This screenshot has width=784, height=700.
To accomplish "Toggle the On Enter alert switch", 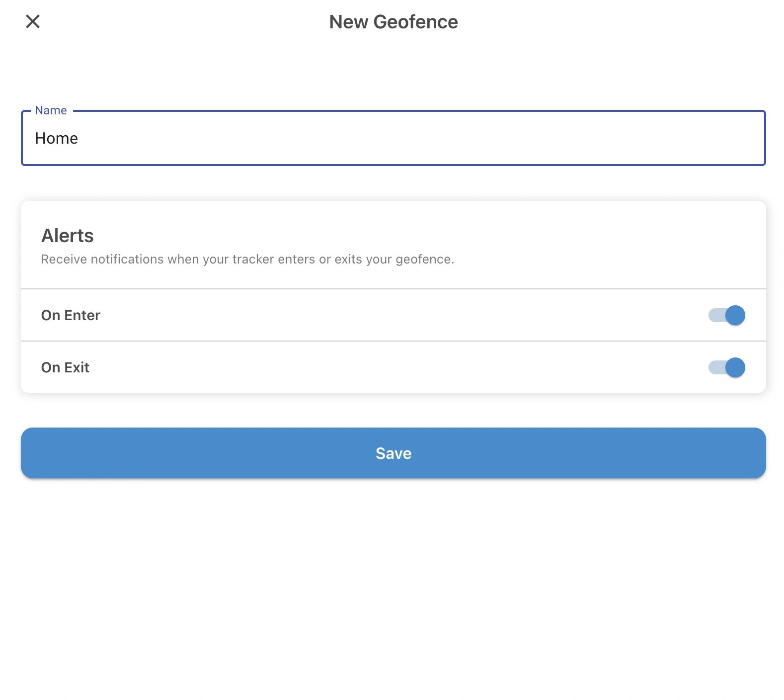I will pos(726,315).
